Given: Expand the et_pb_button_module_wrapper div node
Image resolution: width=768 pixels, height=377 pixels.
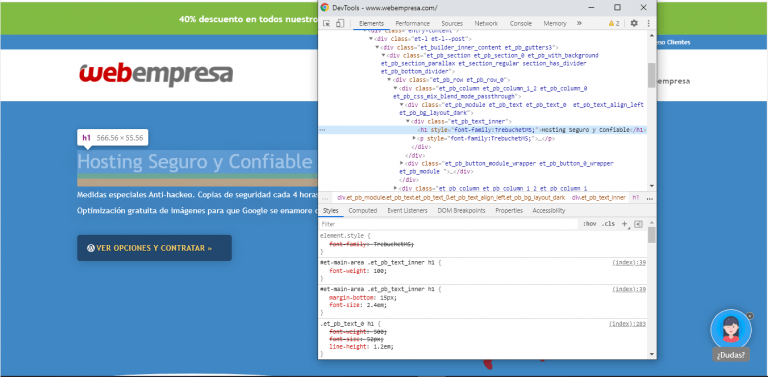Looking at the screenshot, I should (x=402, y=163).
